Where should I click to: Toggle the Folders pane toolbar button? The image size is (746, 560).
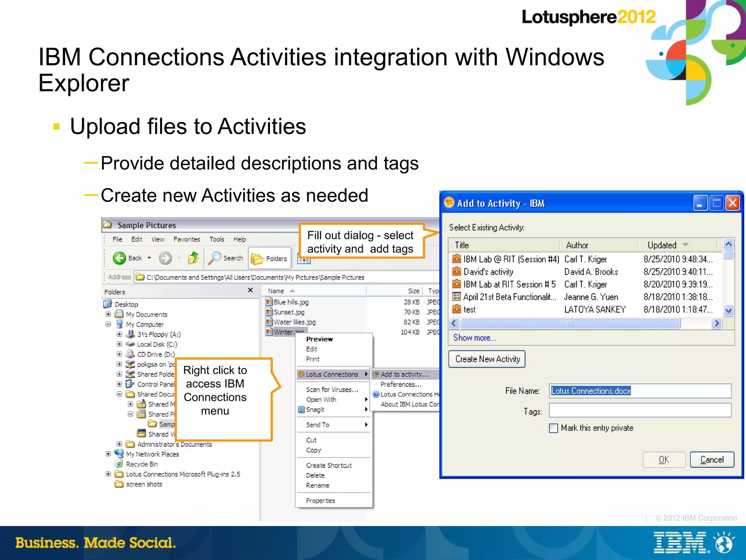[x=270, y=258]
